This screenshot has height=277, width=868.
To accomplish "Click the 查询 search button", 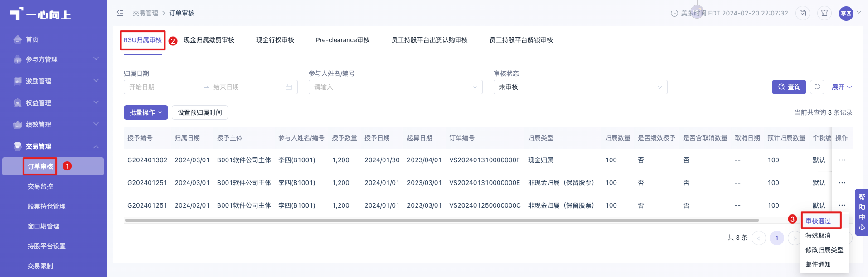I will (x=789, y=87).
